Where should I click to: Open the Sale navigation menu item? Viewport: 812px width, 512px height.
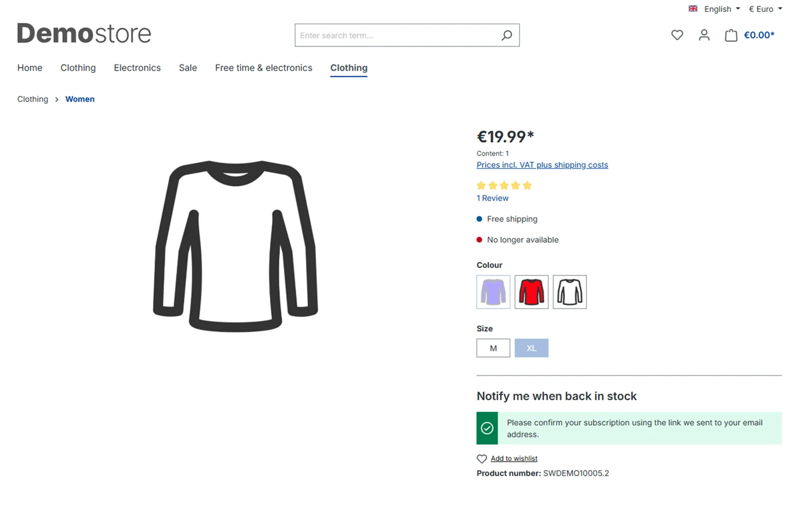coord(188,68)
